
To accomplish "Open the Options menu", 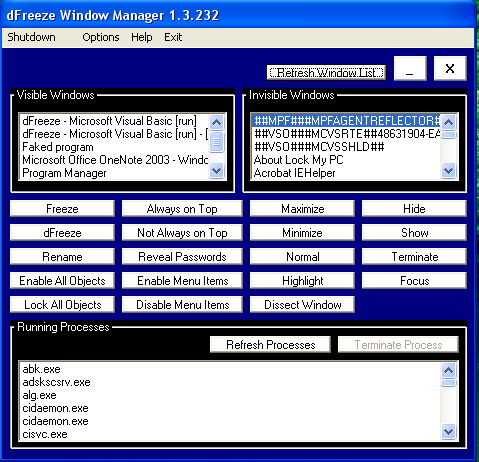I will (x=101, y=37).
